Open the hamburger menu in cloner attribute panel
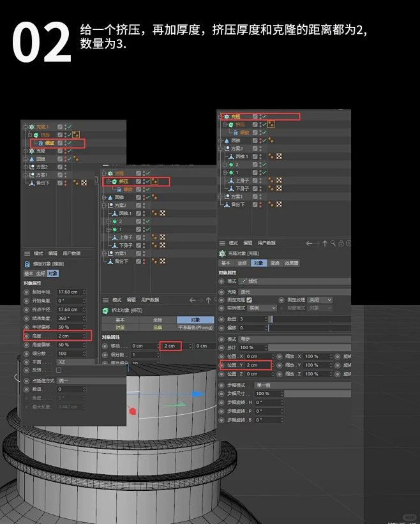 (222, 243)
